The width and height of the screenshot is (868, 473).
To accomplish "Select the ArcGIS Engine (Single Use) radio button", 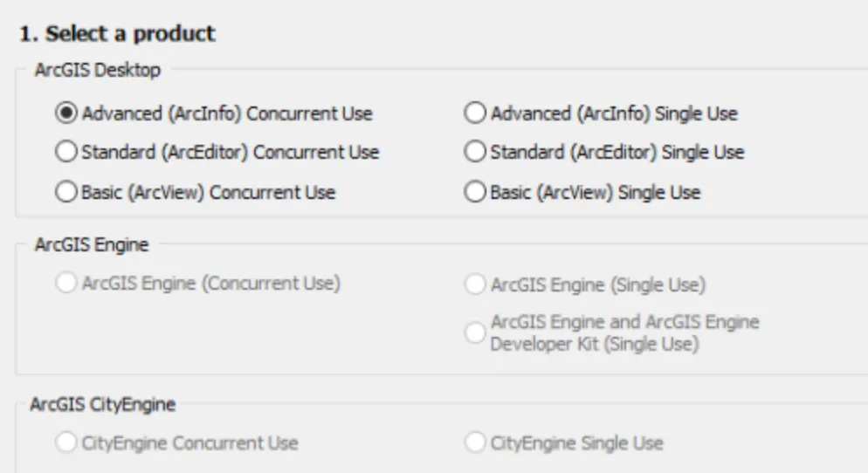I will pos(476,284).
